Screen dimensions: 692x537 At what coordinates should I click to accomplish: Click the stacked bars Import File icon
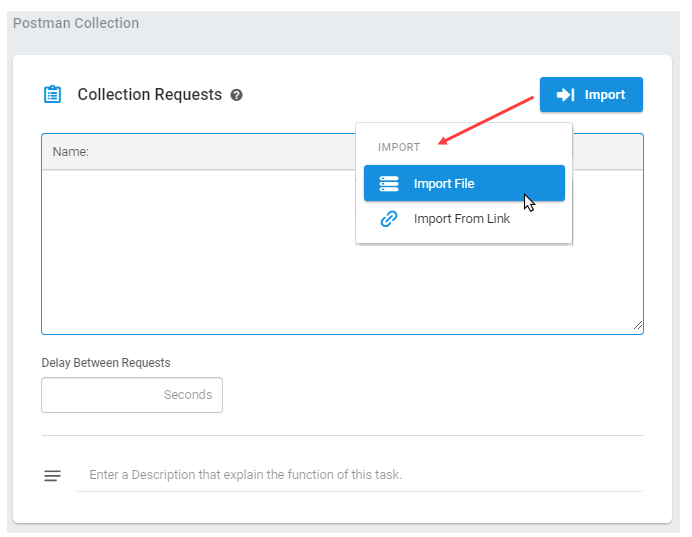point(389,184)
